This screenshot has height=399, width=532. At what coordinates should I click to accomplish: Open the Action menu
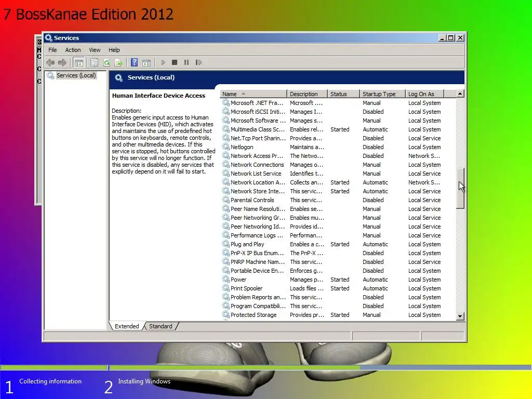click(73, 50)
